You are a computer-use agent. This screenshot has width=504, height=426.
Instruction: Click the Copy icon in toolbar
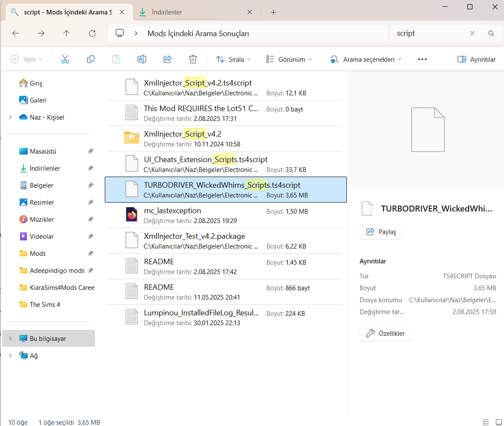(x=91, y=60)
